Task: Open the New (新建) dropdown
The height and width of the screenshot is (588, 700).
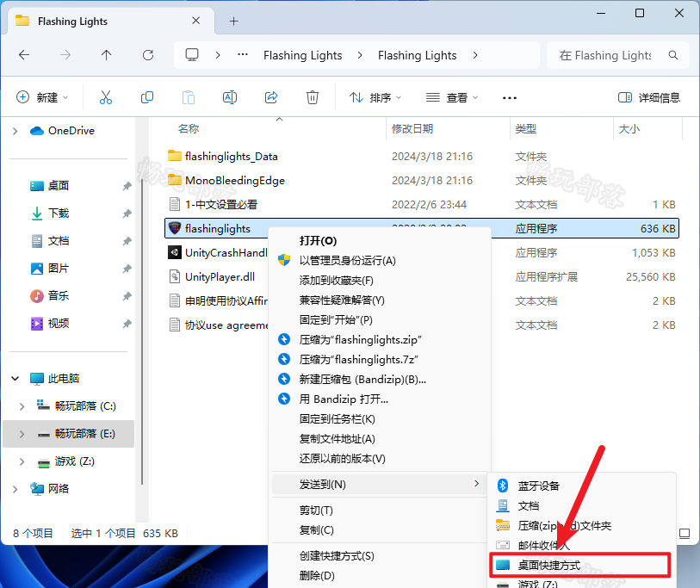Action: point(42,97)
